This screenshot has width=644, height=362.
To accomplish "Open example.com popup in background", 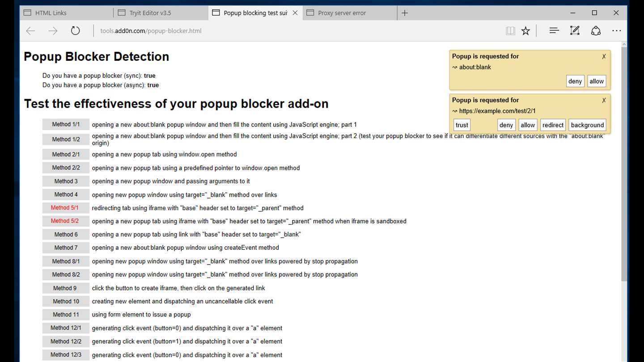I will point(587,125).
